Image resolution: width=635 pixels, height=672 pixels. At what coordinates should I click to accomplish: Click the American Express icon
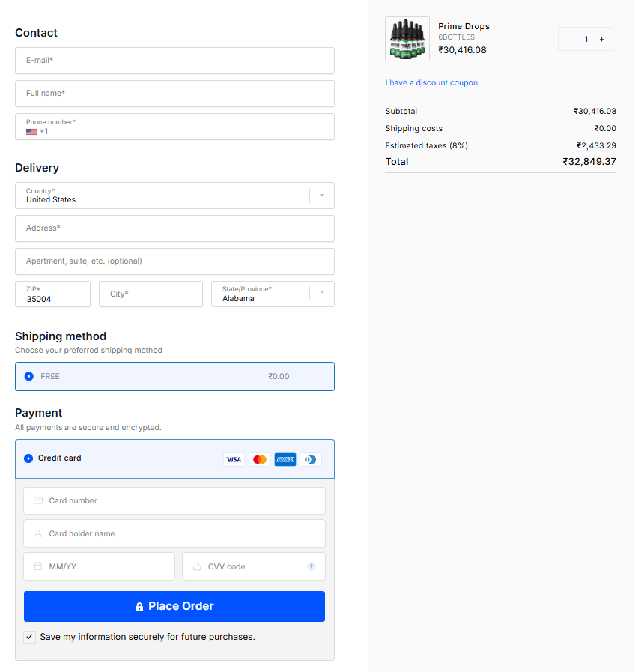(285, 459)
